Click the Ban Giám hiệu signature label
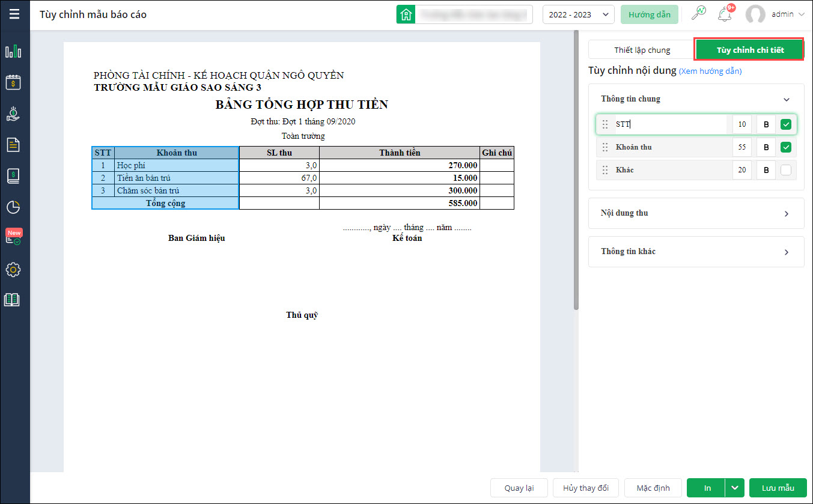Screen dimensions: 813x504 point(196,238)
